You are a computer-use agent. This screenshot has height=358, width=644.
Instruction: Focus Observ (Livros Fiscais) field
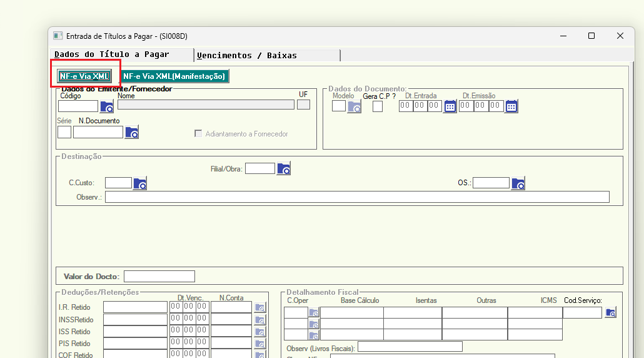tap(410, 347)
